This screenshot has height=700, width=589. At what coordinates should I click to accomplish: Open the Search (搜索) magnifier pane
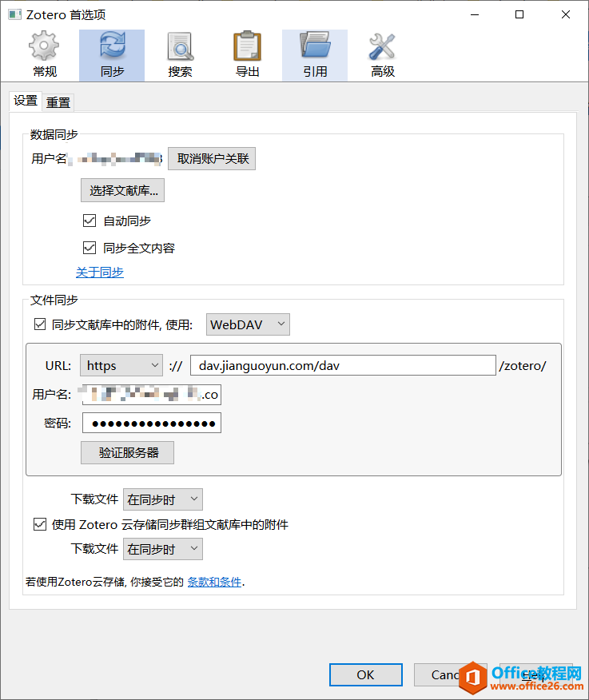pos(180,55)
